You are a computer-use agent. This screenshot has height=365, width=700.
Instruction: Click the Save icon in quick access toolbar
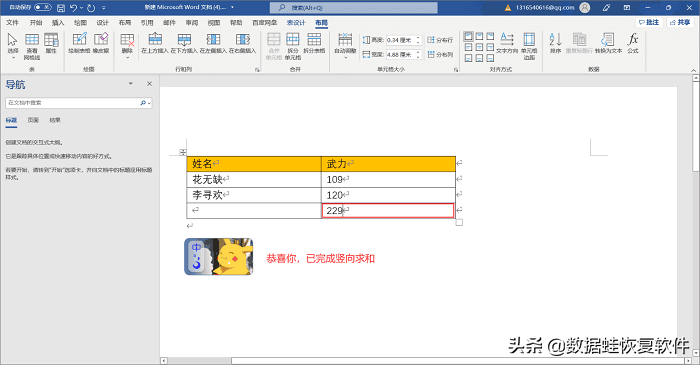[61, 8]
